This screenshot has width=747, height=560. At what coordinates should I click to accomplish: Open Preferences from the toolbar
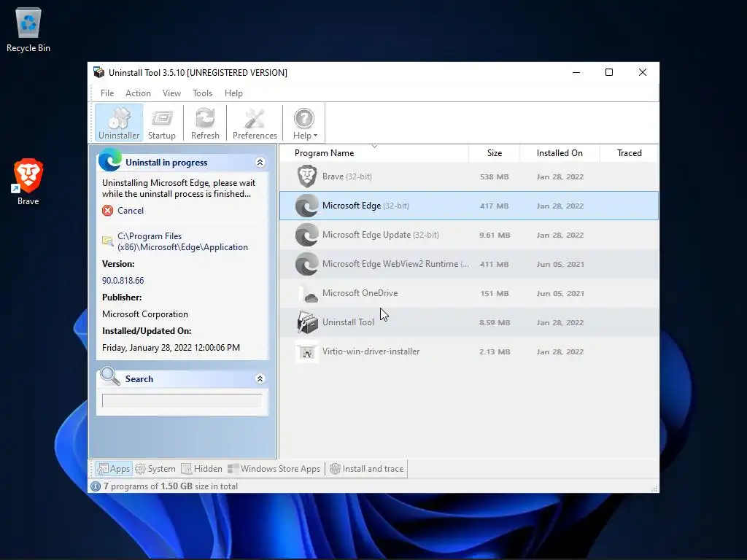coord(255,122)
